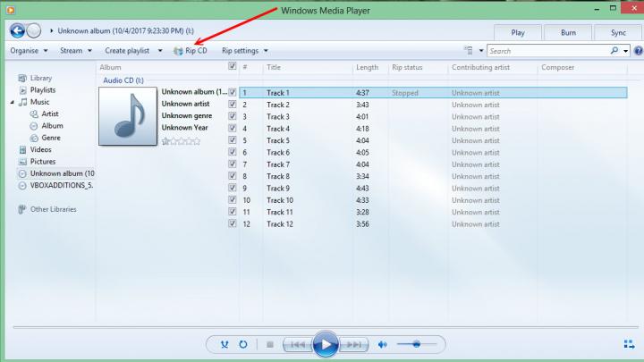Image resolution: width=644 pixels, height=362 pixels.
Task: Switch to Now Playing view
Action: tap(629, 344)
